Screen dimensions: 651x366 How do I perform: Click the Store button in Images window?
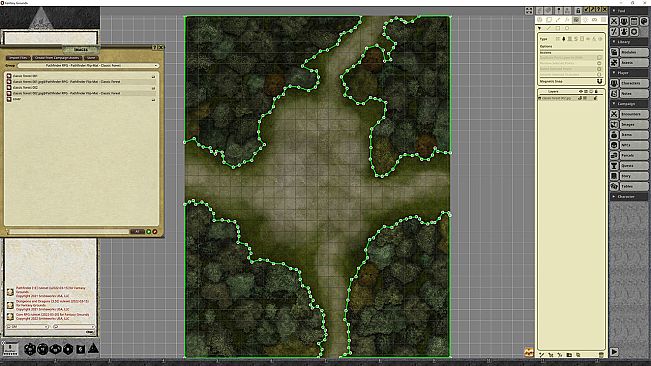(x=91, y=58)
